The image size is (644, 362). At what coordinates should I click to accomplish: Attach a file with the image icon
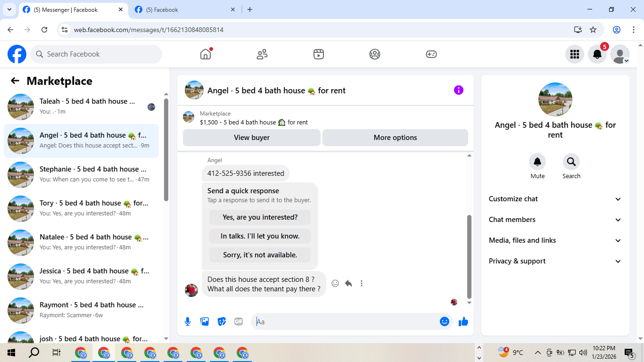(205, 321)
